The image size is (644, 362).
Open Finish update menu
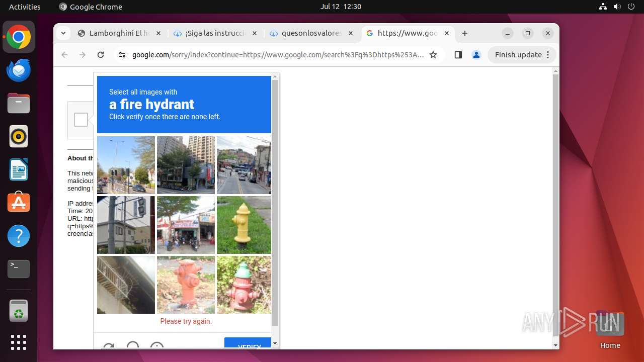[x=522, y=55]
